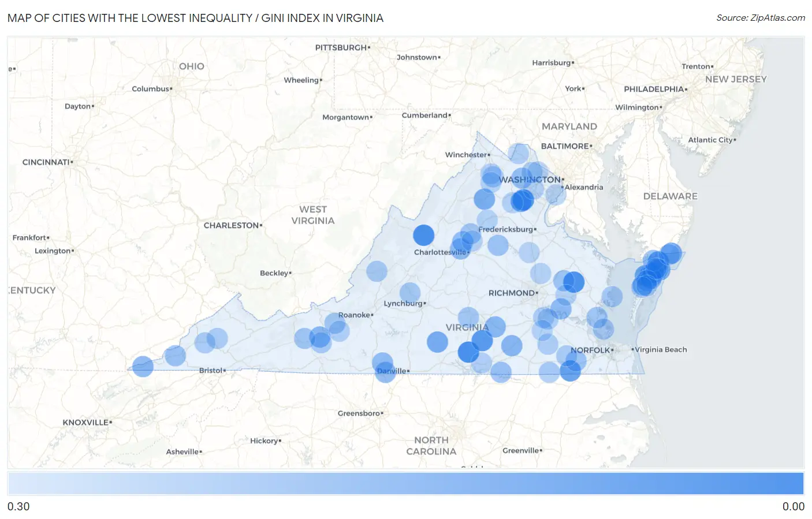Click the Greensboro city label
The image size is (812, 519).
[x=359, y=413]
